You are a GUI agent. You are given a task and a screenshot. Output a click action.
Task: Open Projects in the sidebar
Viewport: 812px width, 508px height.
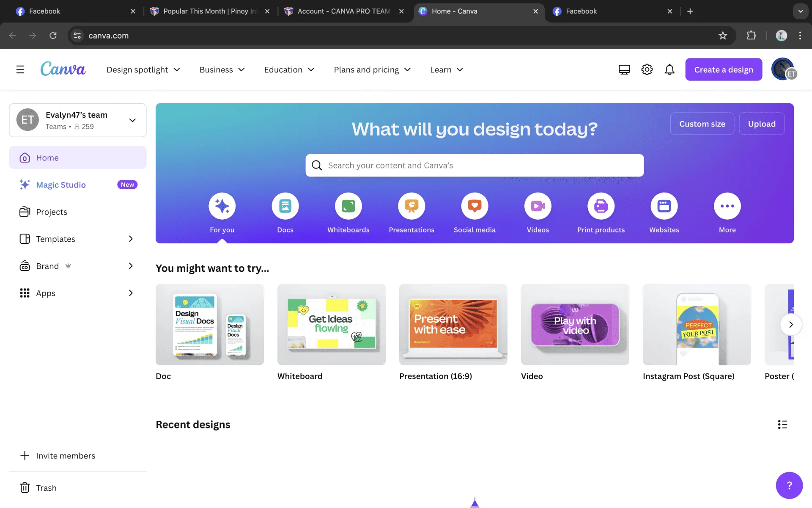(x=78, y=212)
